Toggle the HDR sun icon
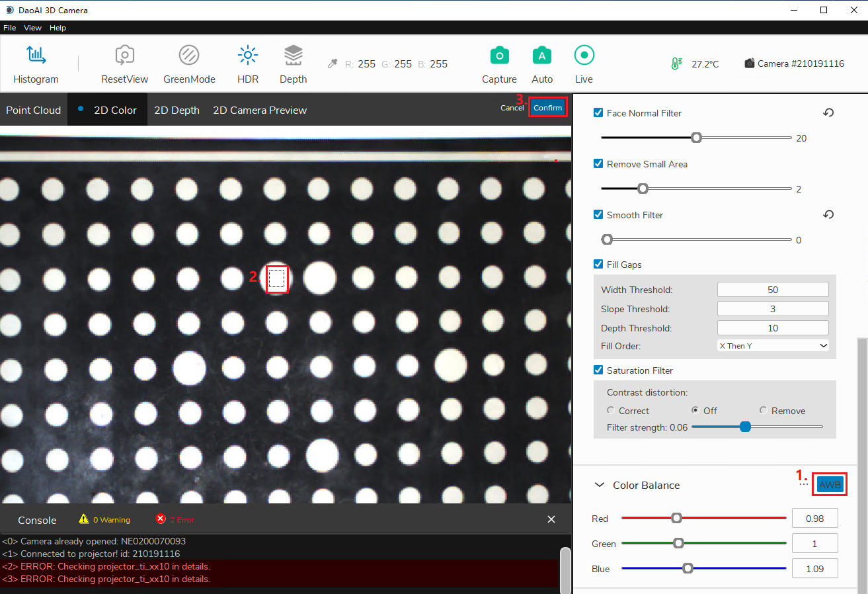The width and height of the screenshot is (868, 594). click(x=248, y=56)
